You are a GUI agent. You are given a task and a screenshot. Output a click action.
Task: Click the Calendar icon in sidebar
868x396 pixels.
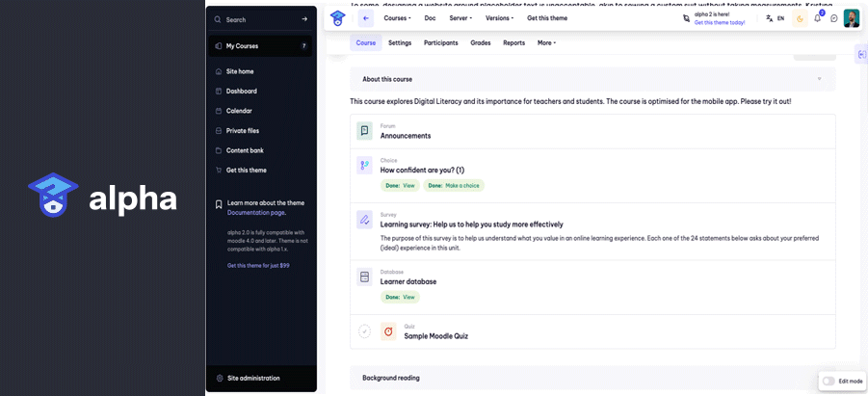click(219, 111)
